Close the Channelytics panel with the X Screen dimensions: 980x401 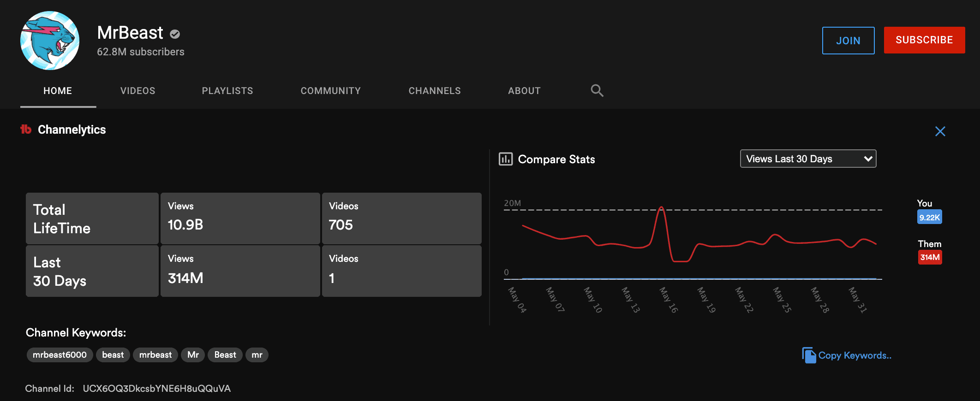[940, 131]
